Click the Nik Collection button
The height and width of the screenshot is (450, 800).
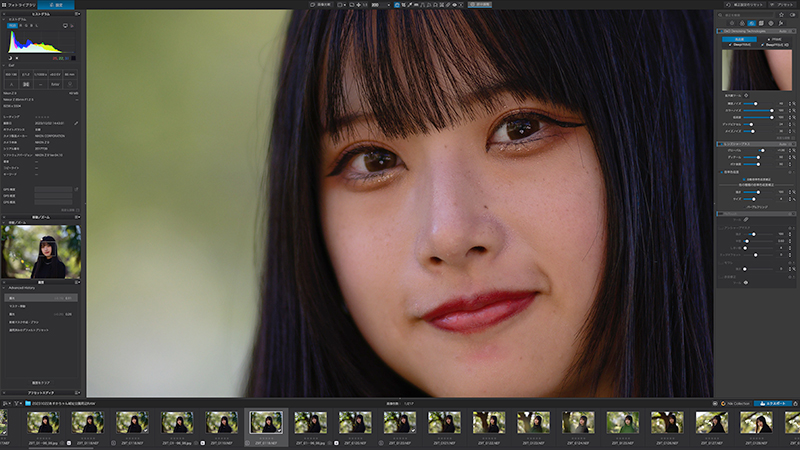click(735, 403)
